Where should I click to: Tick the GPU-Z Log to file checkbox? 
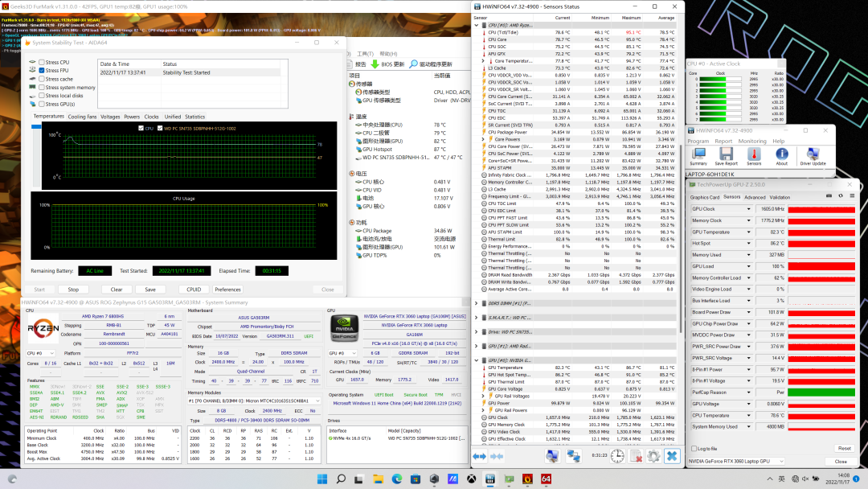(x=694, y=448)
